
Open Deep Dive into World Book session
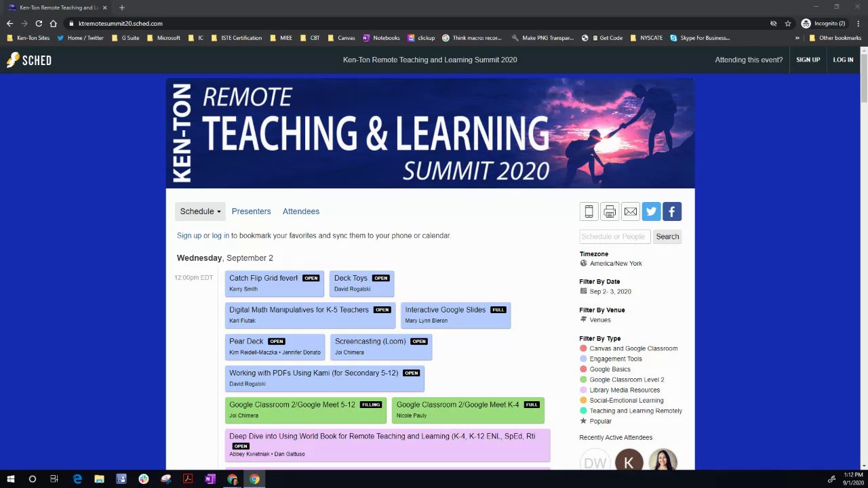click(387, 445)
